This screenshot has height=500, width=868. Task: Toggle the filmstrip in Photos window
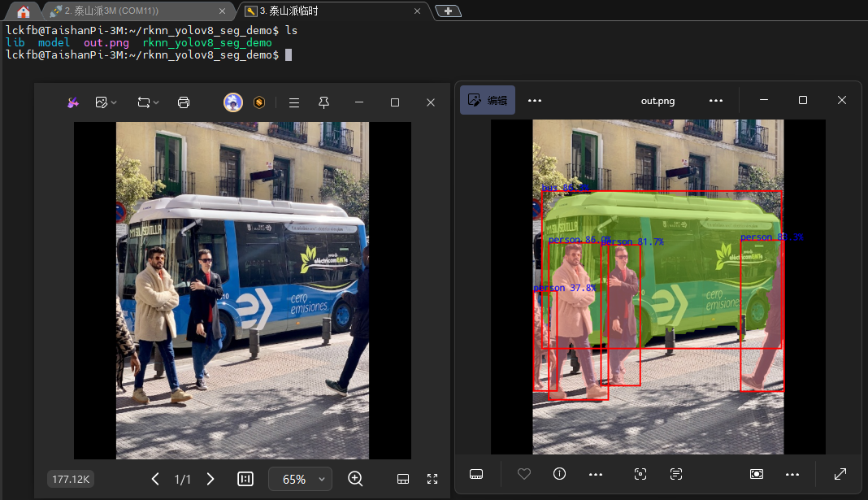coord(476,474)
